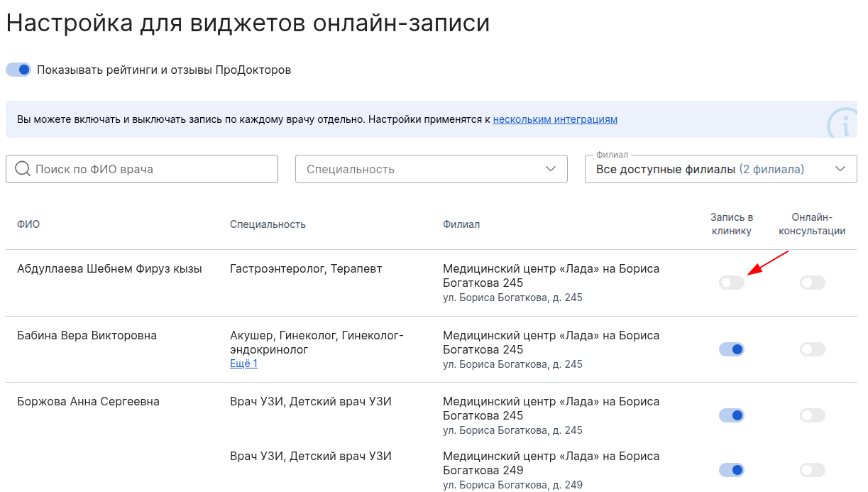Open the "нескольким интеграциям" link
Viewport: 868px width, 492px height.
tap(555, 119)
